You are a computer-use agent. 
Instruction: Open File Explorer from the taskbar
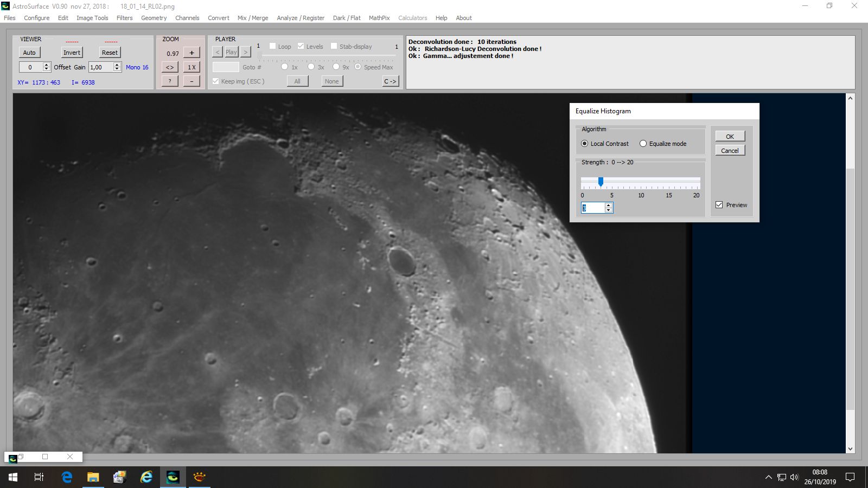pos(93,477)
